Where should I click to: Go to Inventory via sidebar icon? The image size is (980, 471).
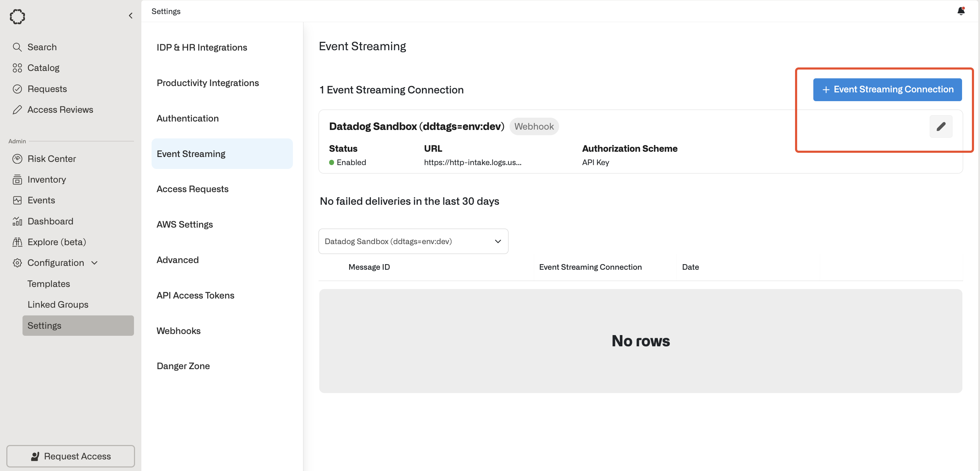point(17,179)
